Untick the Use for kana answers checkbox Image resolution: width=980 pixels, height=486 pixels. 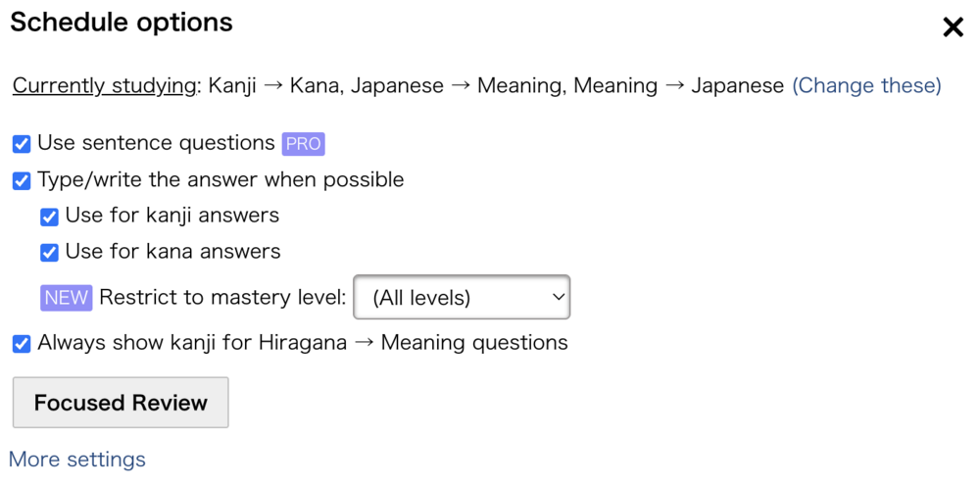click(49, 253)
